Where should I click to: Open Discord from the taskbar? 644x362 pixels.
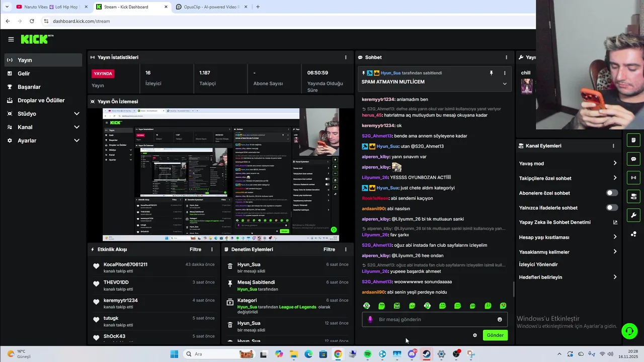coord(412,354)
